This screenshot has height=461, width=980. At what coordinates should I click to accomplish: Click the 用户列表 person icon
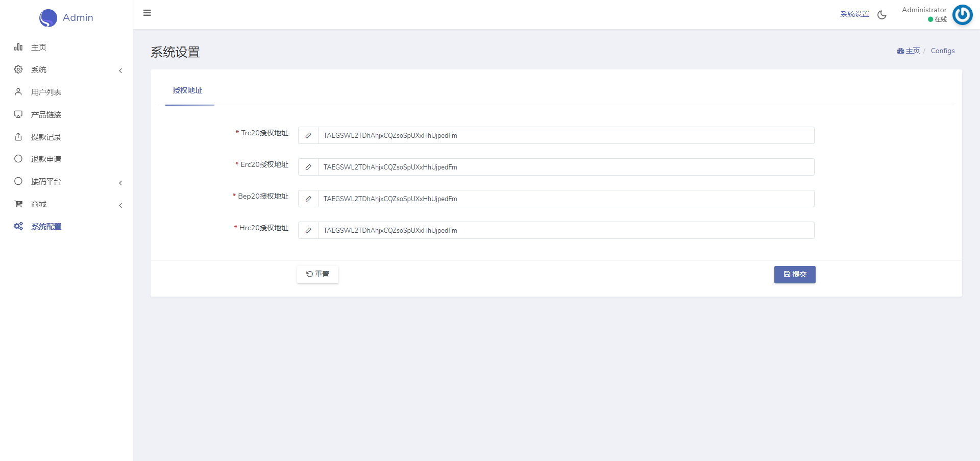coord(18,92)
